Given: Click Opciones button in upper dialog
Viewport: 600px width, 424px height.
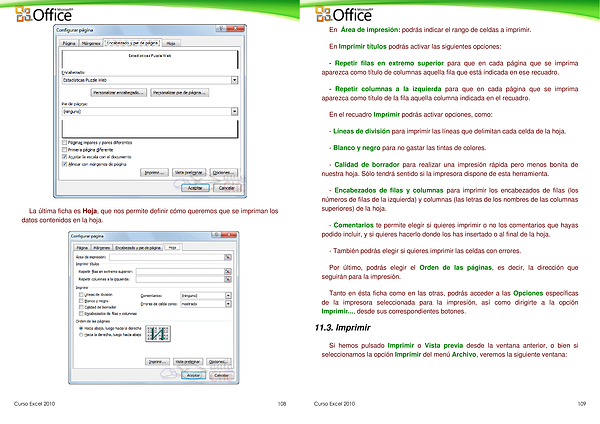Looking at the screenshot, I should pos(223,173).
